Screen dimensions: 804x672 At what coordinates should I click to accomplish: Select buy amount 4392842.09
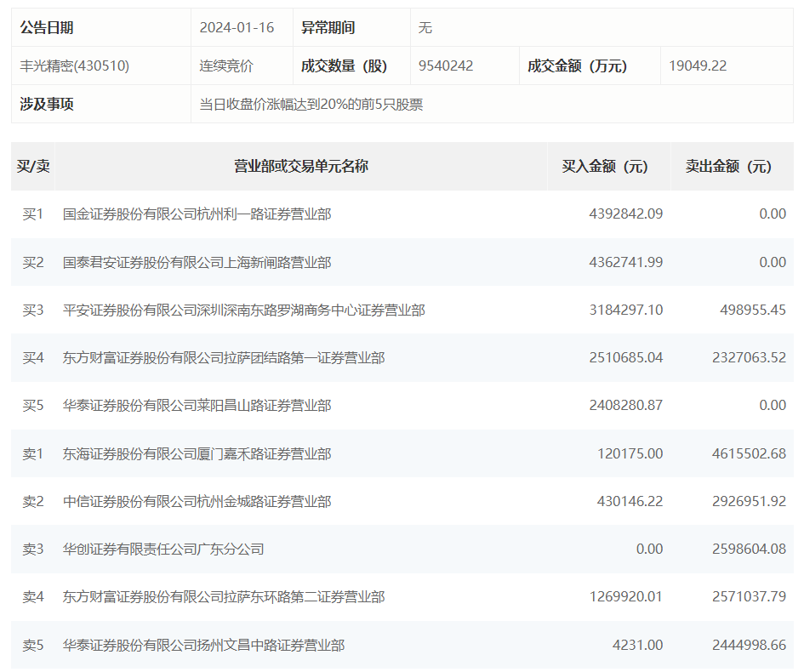(x=625, y=214)
